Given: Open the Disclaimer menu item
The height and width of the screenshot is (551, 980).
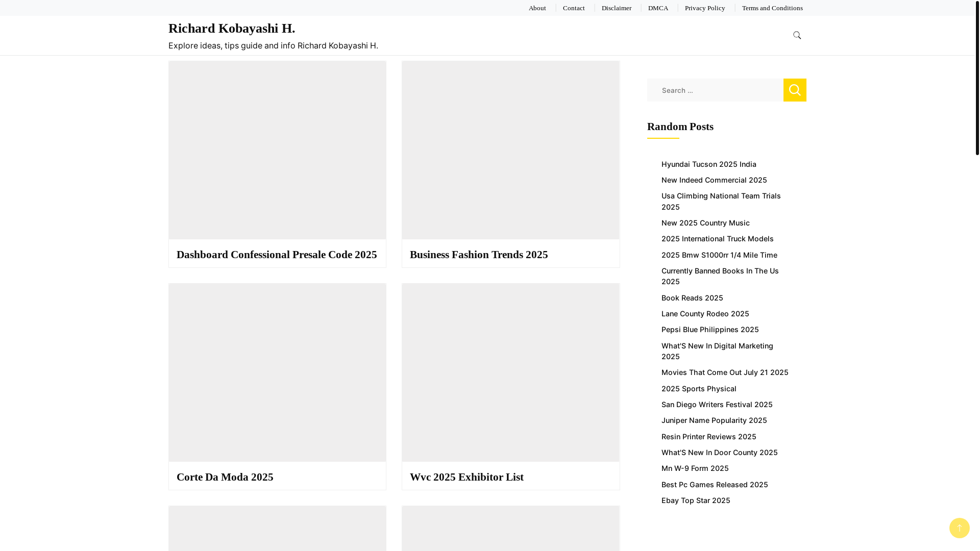Looking at the screenshot, I should tap(616, 8).
